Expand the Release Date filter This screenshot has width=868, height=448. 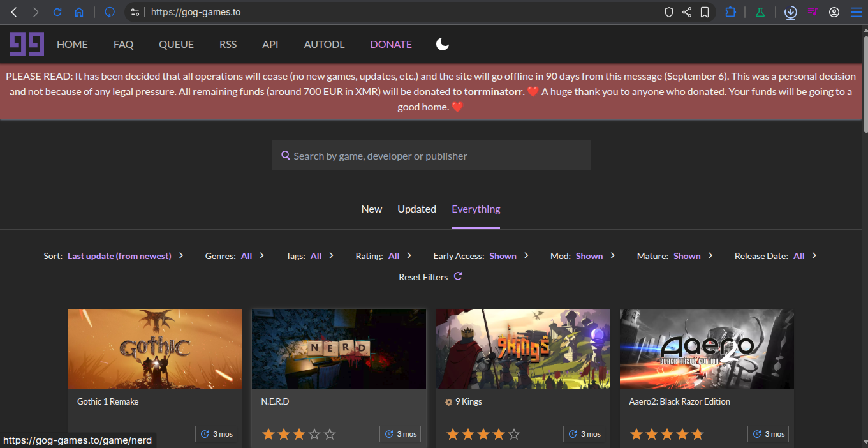776,256
